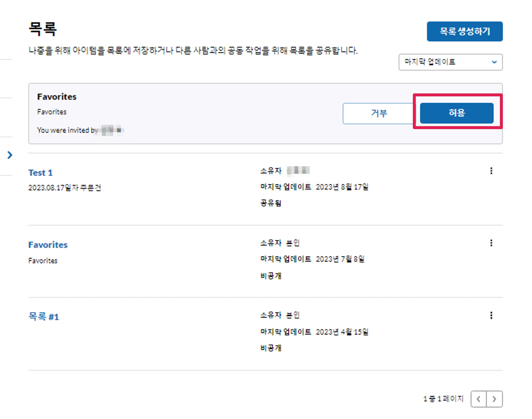Click the 목록 생성하기 button
The height and width of the screenshot is (419, 532).
point(465,31)
